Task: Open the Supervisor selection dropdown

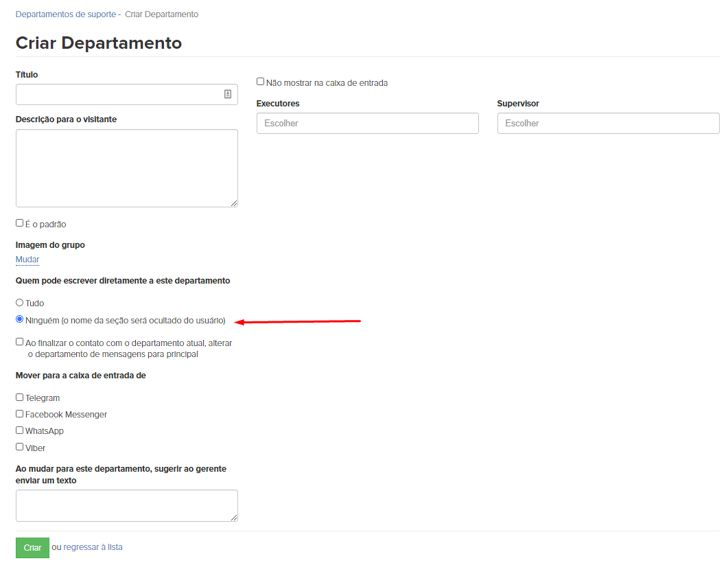Action: [x=608, y=124]
